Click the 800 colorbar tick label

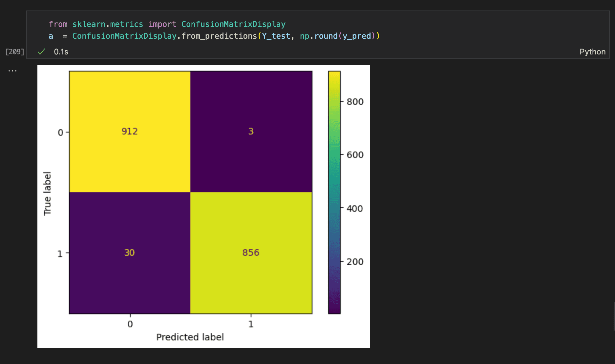[x=355, y=102]
